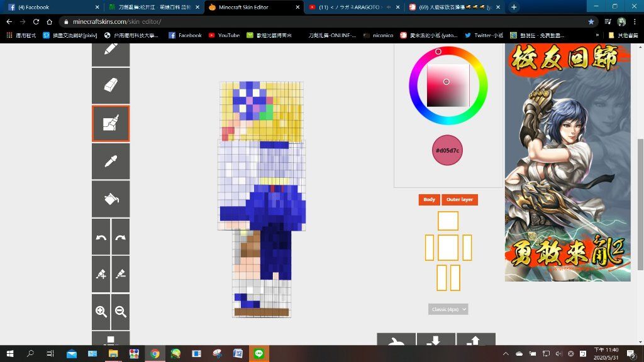Zoom in on the skin model
Screen dimensions: 644x362
101,312
